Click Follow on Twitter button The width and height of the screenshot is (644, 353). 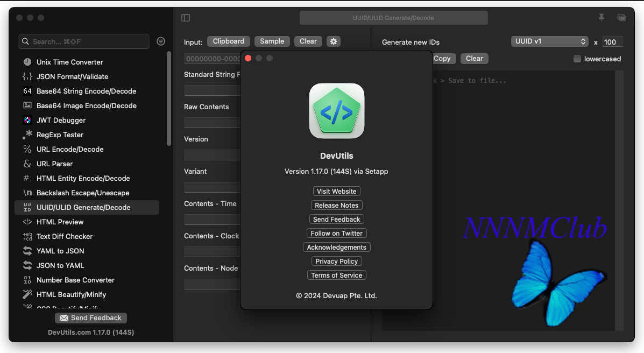click(337, 233)
